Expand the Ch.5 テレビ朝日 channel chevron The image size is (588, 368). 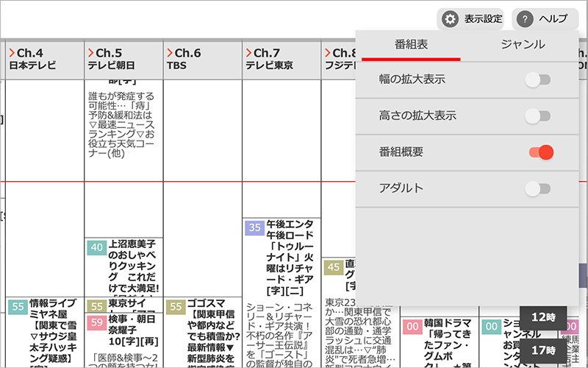[x=91, y=53]
